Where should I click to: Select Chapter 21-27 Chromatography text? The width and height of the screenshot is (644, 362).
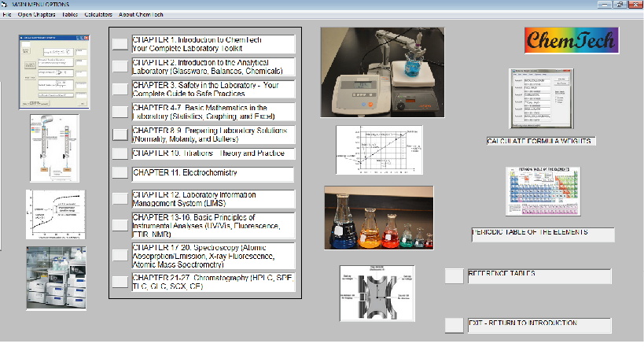pyautogui.click(x=213, y=283)
